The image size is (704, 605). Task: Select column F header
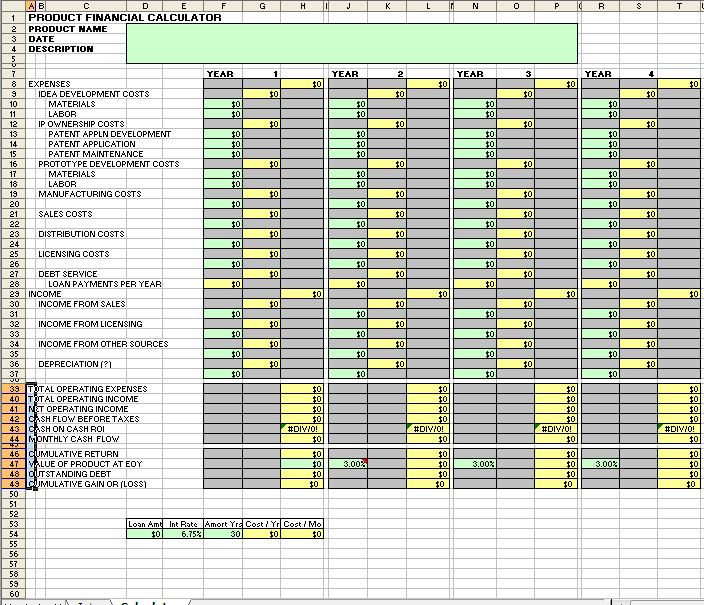[223, 6]
